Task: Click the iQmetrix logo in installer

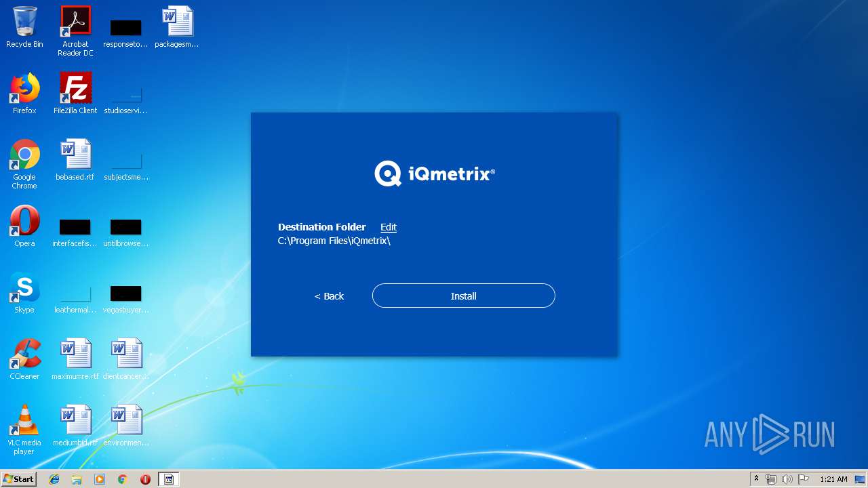Action: (x=435, y=174)
